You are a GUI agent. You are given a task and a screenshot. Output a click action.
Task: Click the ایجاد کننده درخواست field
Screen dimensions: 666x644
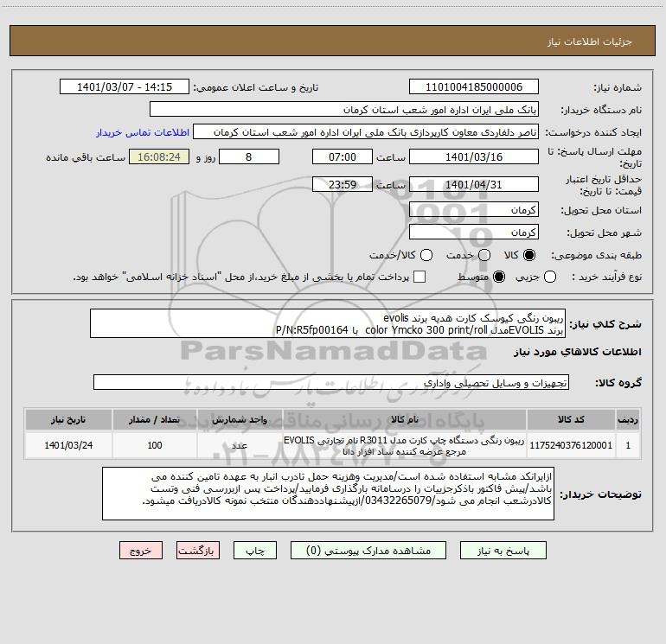tap(366, 132)
